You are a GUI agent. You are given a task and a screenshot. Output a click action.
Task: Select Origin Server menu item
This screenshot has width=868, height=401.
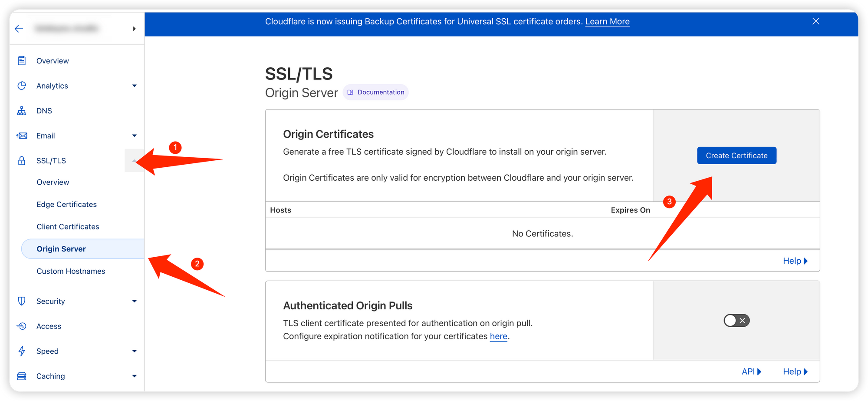(83, 249)
